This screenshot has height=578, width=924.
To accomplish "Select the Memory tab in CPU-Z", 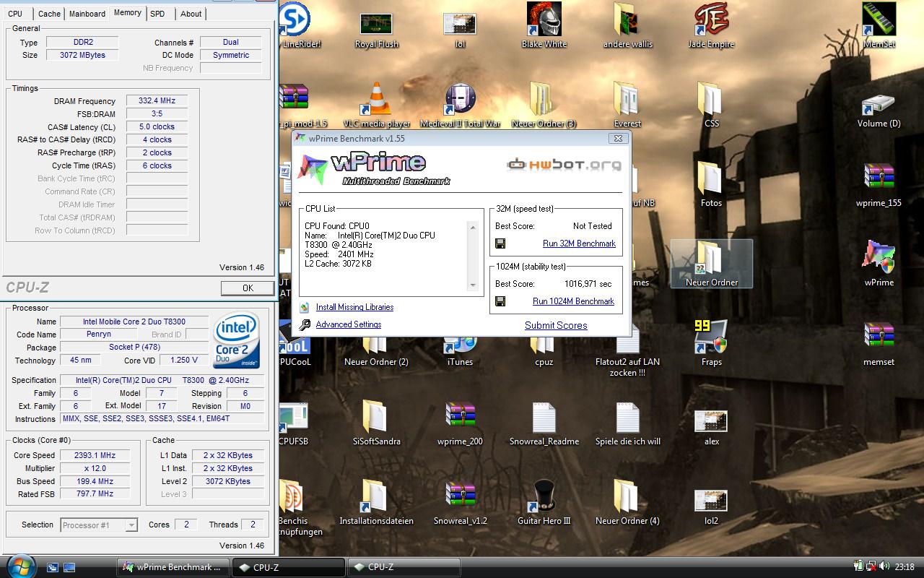I will coord(128,12).
